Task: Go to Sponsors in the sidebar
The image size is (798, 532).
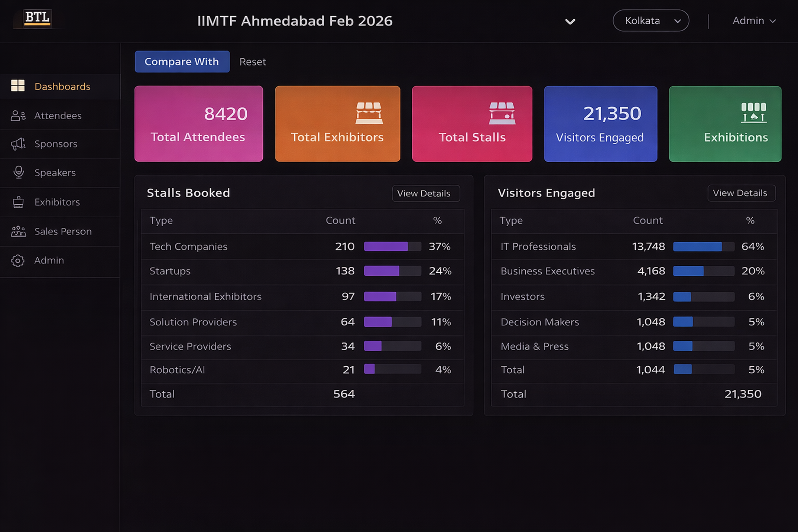Action: (56, 144)
